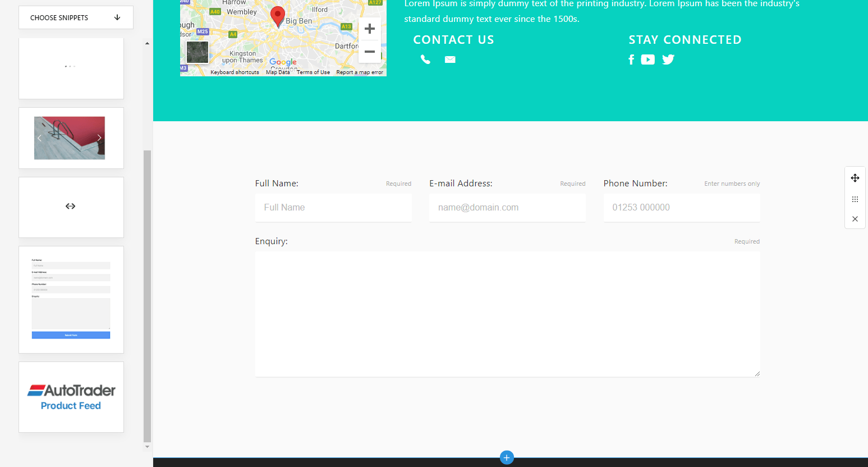Image resolution: width=868 pixels, height=467 pixels.
Task: Switch map to satellite view thumbnail
Action: (198, 52)
